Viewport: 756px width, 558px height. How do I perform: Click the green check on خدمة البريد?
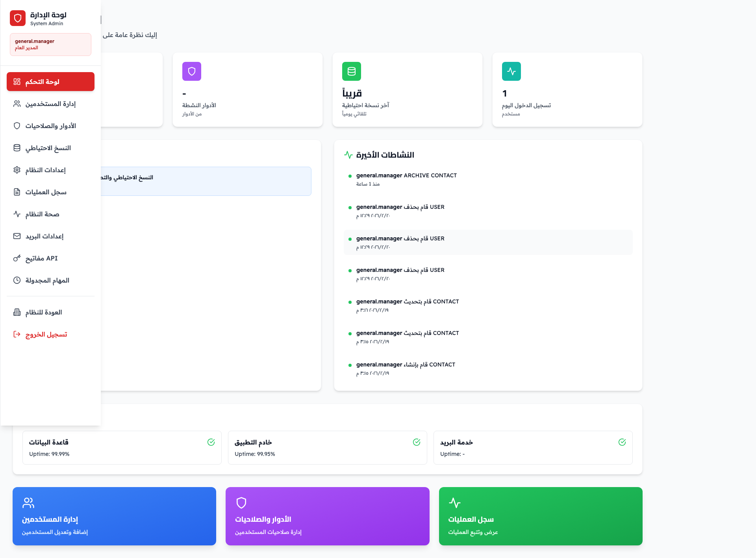(x=622, y=442)
